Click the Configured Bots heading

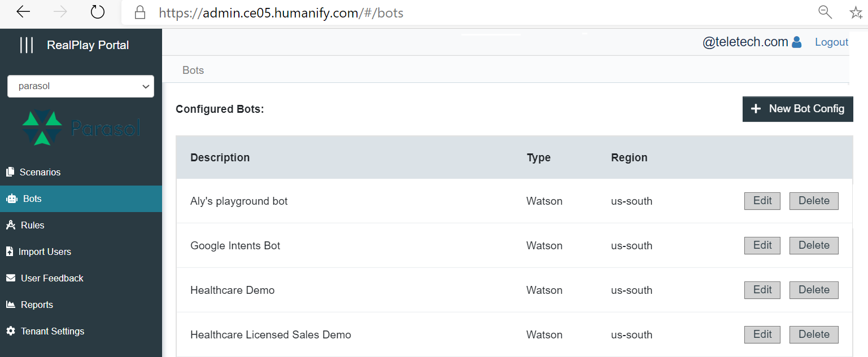tap(220, 109)
